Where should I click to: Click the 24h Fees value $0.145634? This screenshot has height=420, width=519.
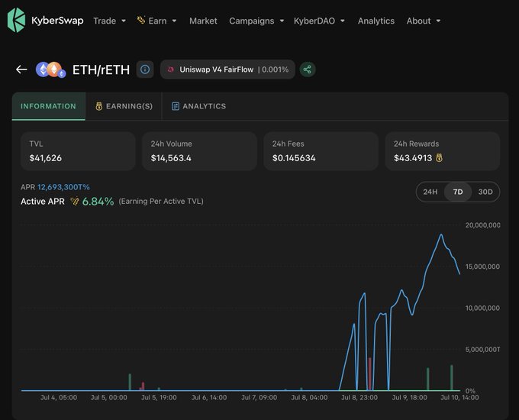coord(294,158)
